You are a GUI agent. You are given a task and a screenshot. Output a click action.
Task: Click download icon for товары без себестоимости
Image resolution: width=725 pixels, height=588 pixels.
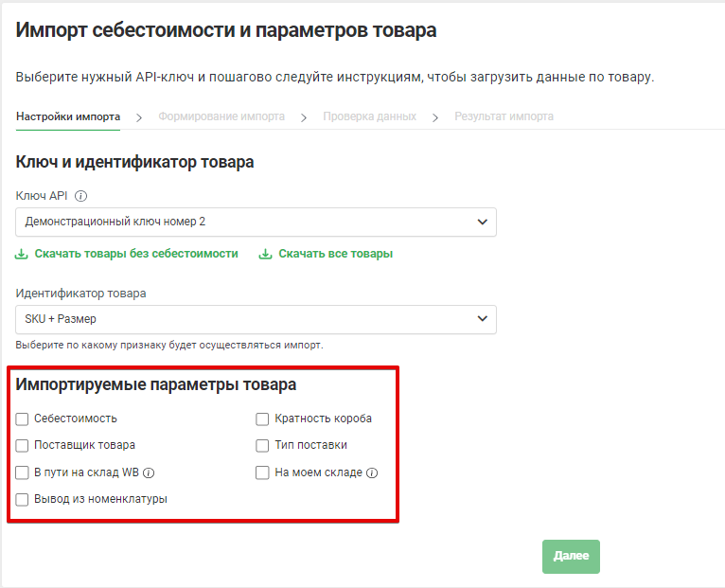click(x=22, y=254)
